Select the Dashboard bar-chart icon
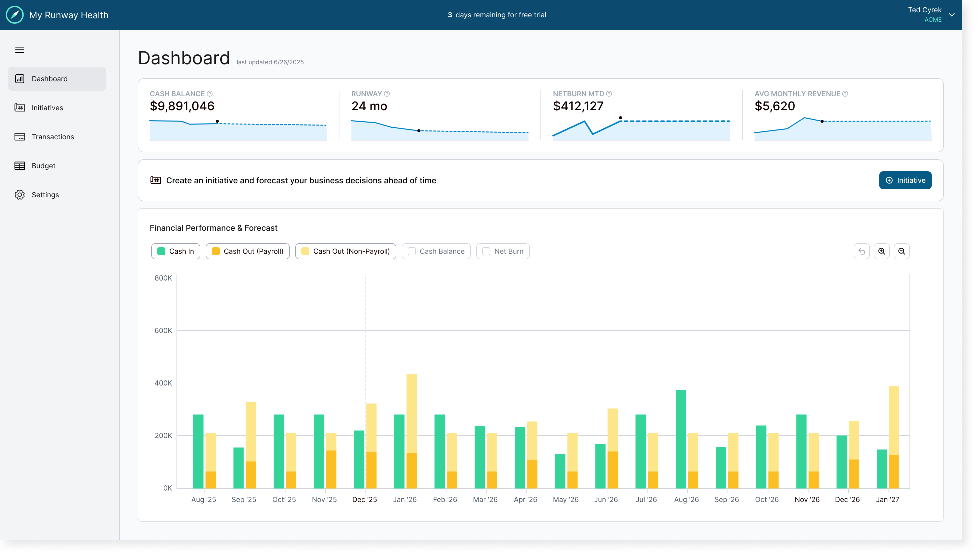This screenshot has width=980, height=560. coord(19,79)
